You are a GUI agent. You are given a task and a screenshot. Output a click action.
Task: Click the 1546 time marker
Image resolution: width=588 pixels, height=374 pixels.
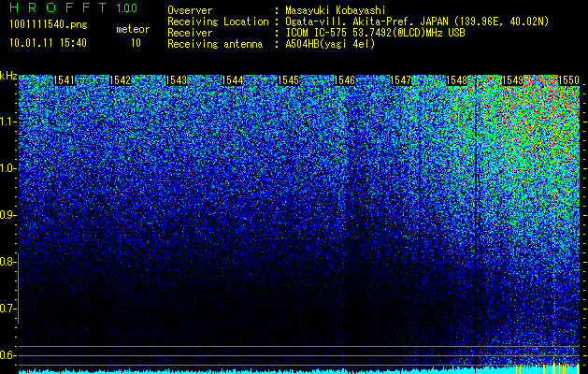click(x=344, y=80)
